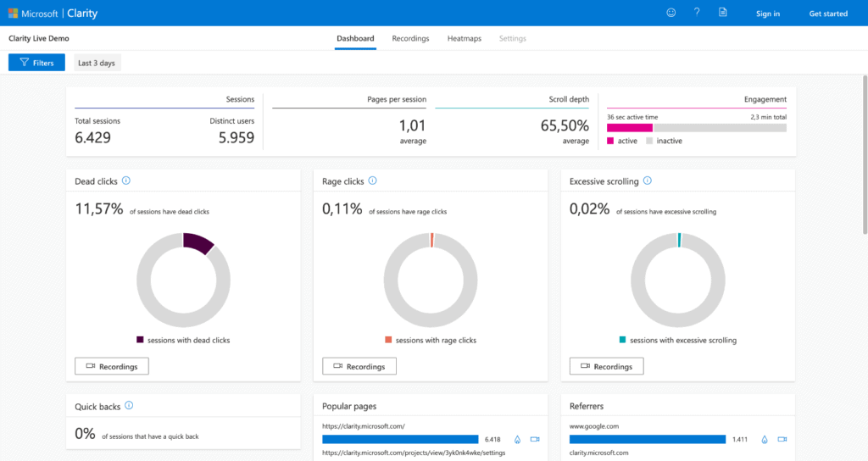Click the Referrers card heading
Screen dimensions: 868x461
[587, 406]
